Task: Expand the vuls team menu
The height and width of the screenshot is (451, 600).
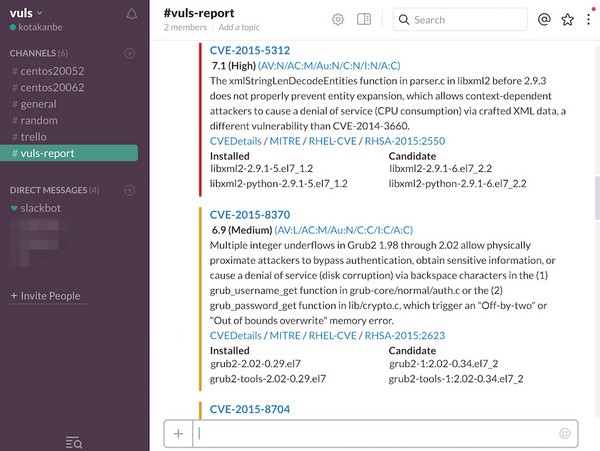Action: [x=26, y=13]
